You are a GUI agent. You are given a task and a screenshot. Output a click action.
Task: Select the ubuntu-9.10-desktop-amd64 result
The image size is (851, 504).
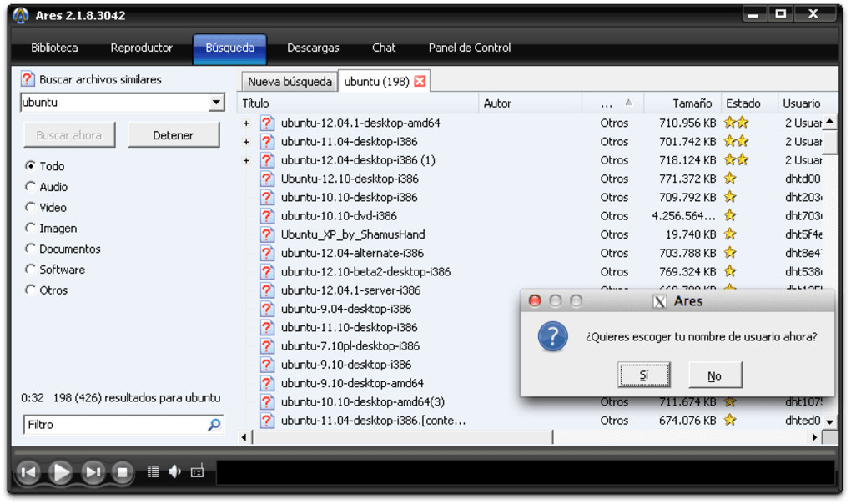click(x=352, y=383)
